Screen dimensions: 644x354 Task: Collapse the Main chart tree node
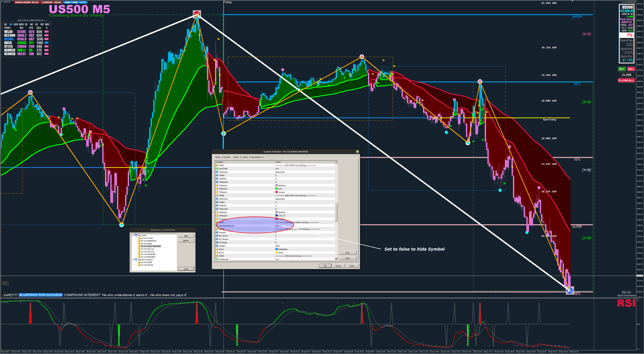click(x=133, y=236)
